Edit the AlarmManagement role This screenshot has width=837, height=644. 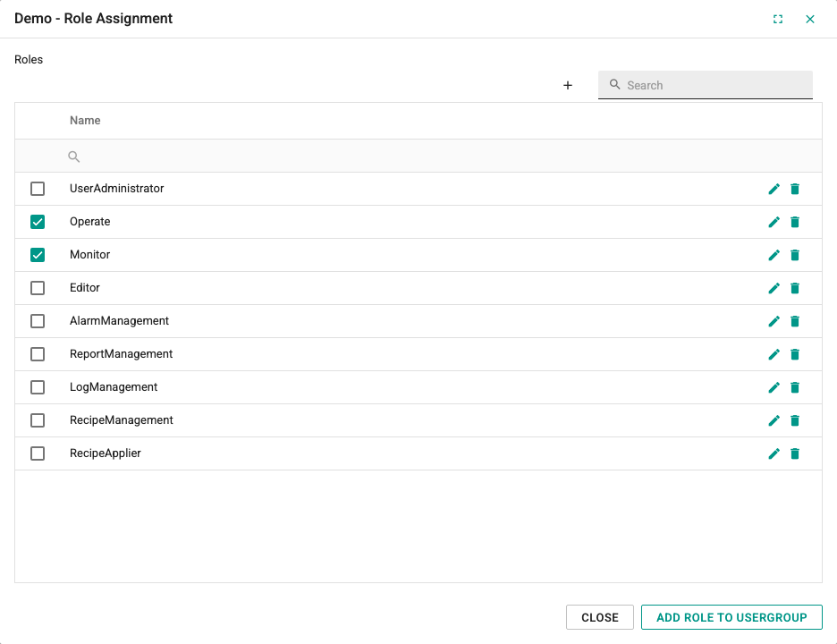click(774, 321)
